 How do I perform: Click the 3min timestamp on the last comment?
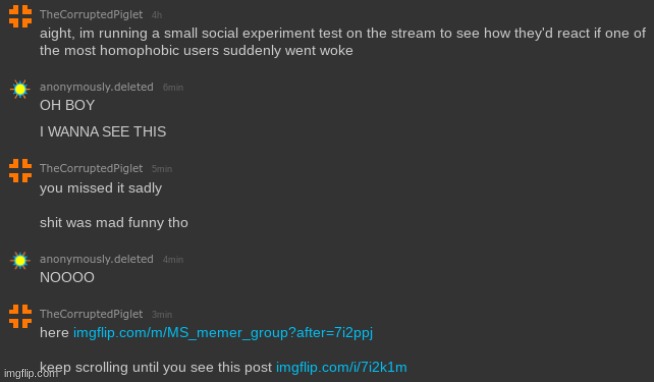[x=162, y=314]
